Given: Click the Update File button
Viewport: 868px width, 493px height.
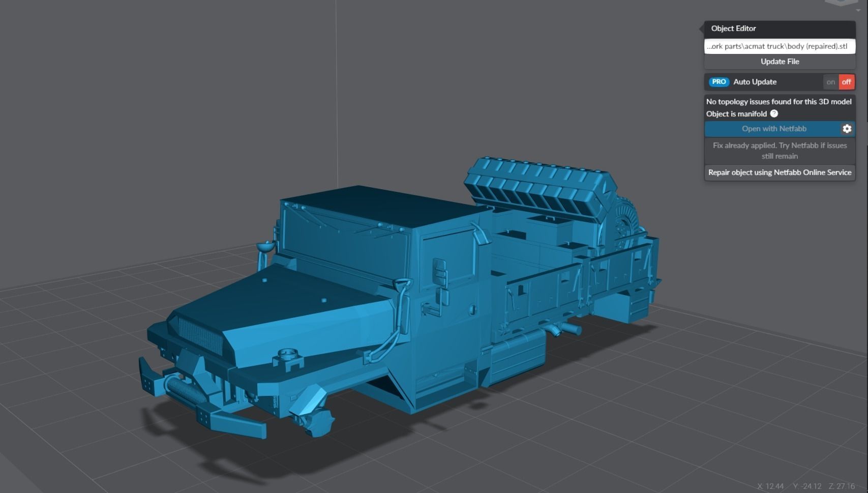Looking at the screenshot, I should click(780, 62).
